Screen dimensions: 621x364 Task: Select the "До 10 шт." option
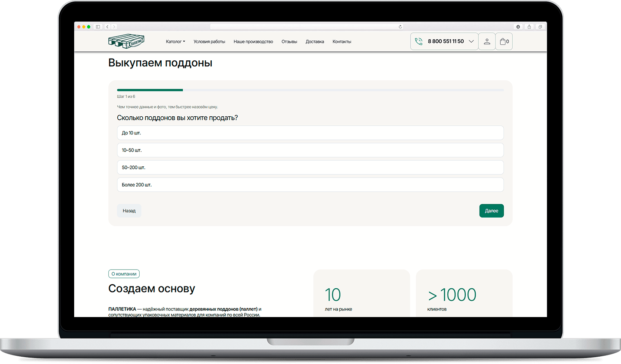(310, 133)
